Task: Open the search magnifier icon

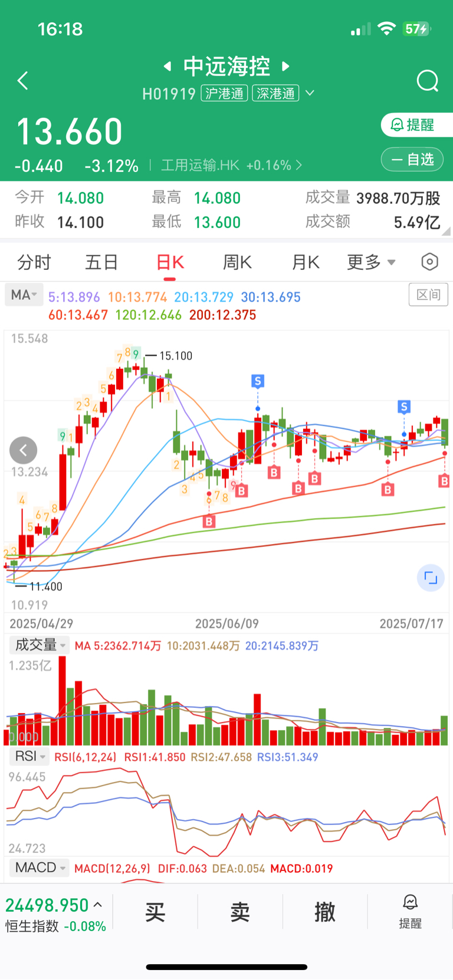Action: (x=428, y=81)
